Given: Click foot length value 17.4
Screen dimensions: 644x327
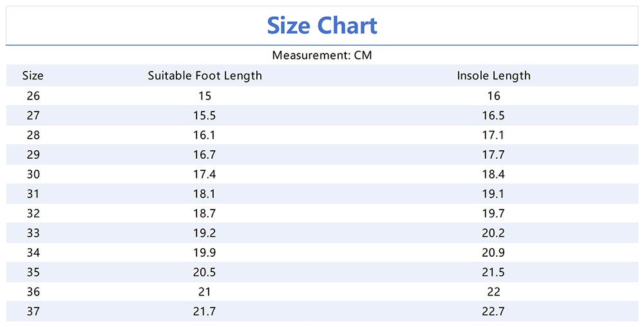Looking at the screenshot, I should point(205,174).
